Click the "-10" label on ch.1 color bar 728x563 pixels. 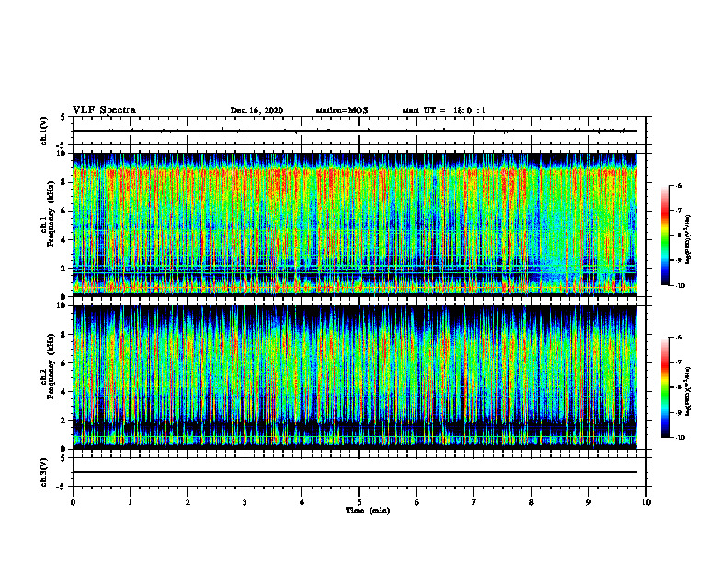[x=679, y=286]
